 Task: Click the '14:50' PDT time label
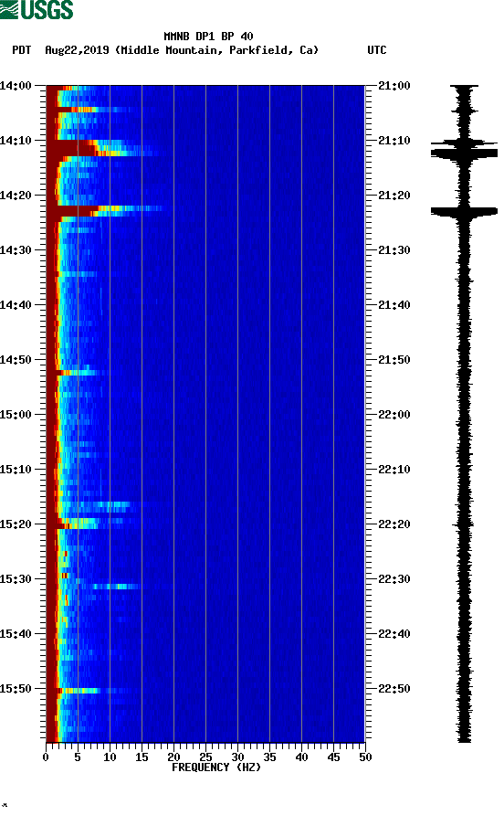[16, 360]
